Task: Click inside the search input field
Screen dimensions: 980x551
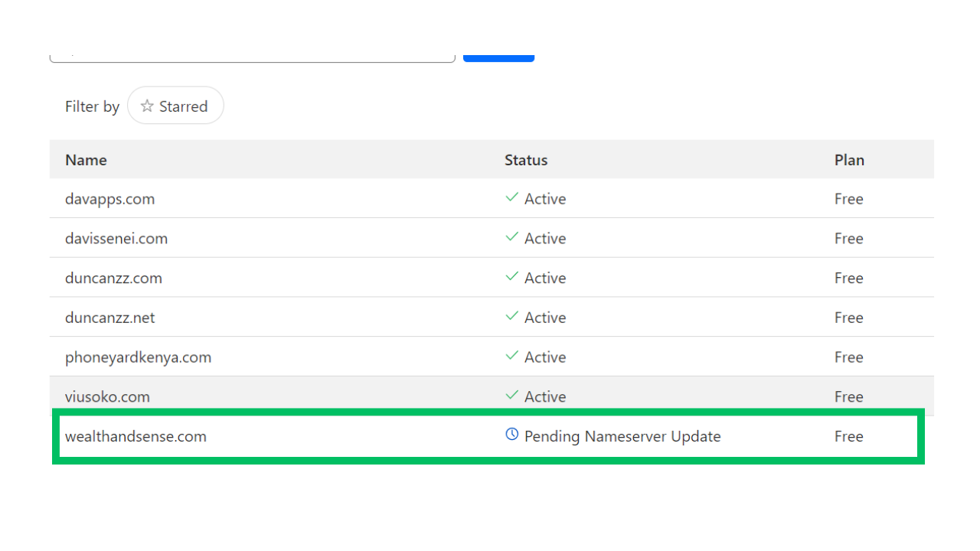Action: tap(253, 54)
